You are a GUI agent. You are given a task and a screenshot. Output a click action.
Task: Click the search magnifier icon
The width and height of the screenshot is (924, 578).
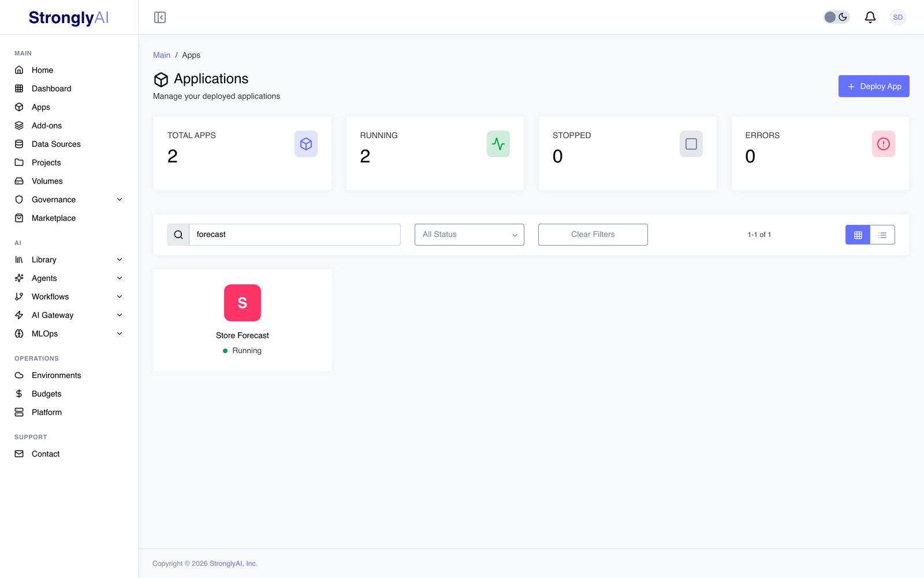[x=178, y=235]
